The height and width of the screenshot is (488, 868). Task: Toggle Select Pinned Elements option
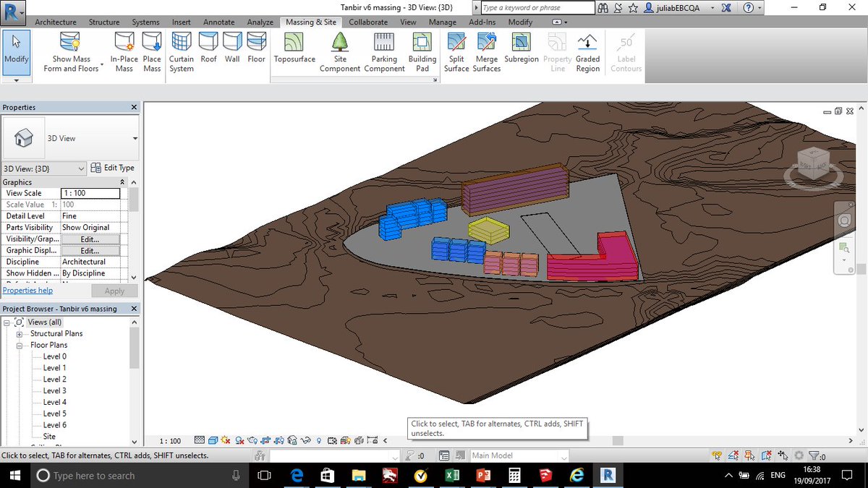(749, 455)
